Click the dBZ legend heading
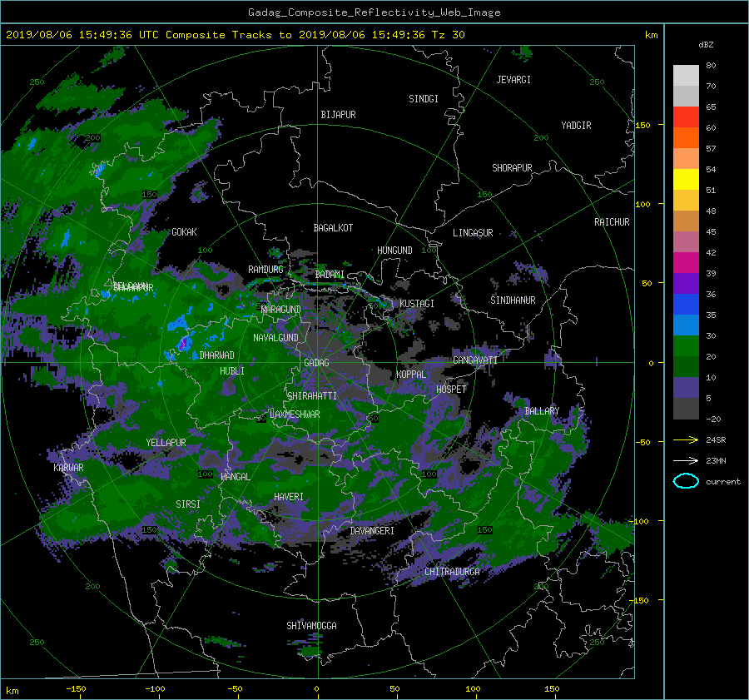The image size is (749, 700). (x=706, y=44)
